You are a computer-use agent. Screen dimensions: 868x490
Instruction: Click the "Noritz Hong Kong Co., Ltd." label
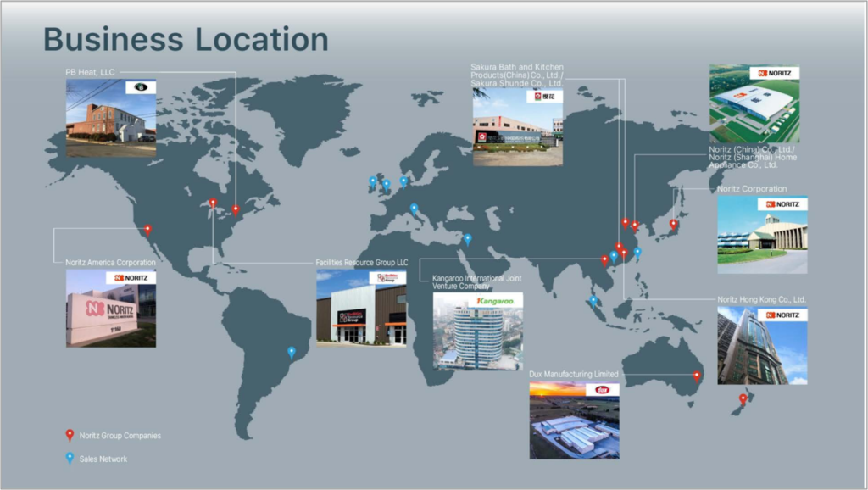(x=762, y=299)
